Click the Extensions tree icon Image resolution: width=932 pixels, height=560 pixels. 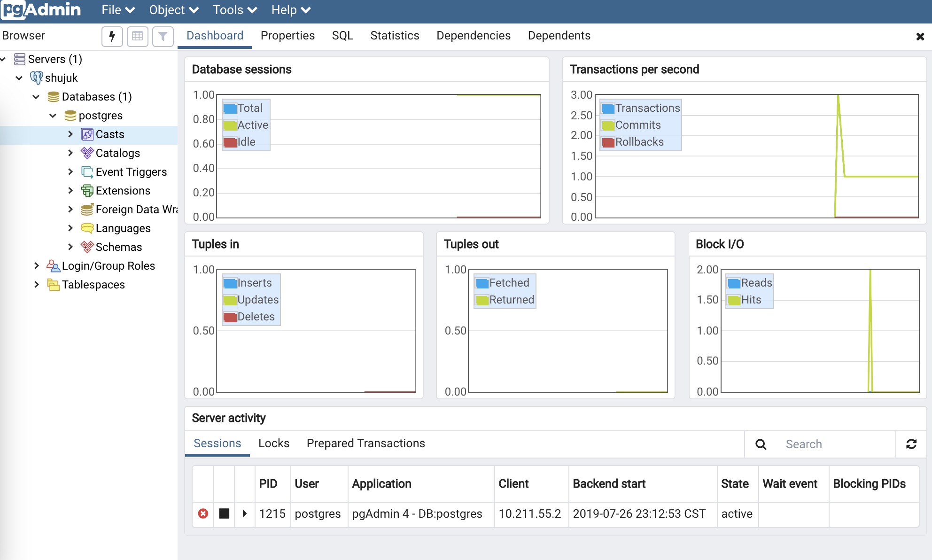point(87,191)
